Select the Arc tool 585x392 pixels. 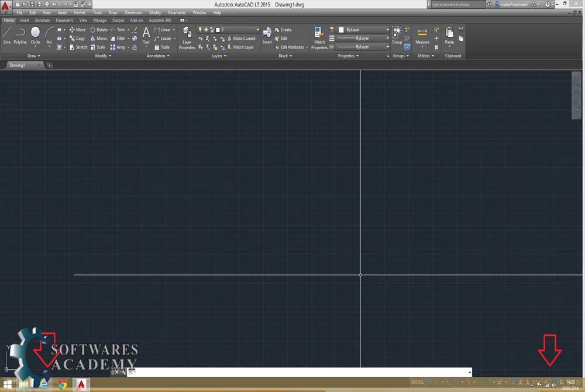point(49,36)
